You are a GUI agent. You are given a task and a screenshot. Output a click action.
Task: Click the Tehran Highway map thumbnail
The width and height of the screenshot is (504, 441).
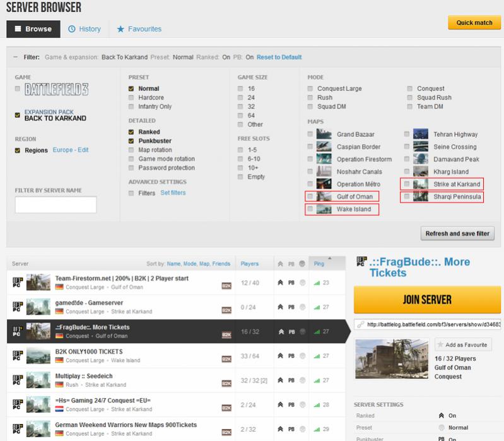tap(421, 134)
